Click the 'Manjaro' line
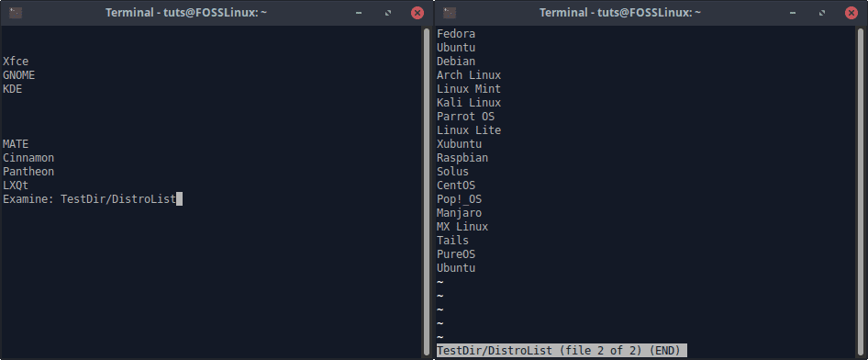 coord(460,213)
